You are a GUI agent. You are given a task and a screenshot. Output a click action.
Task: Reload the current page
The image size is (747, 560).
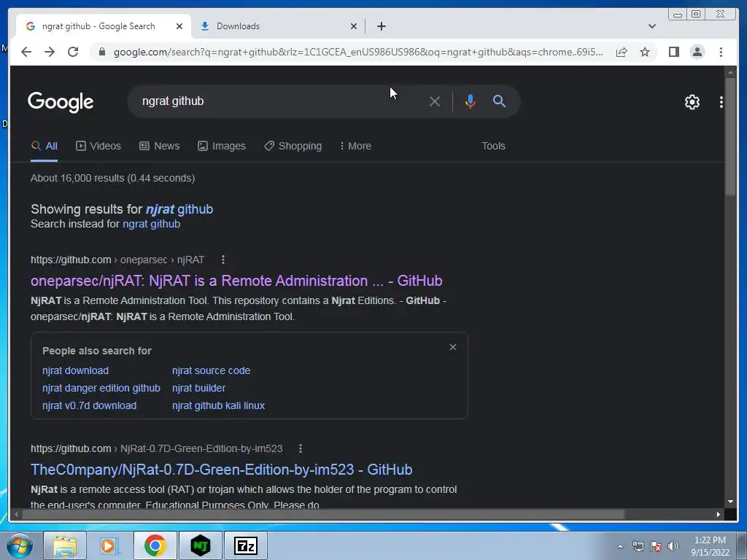click(73, 52)
